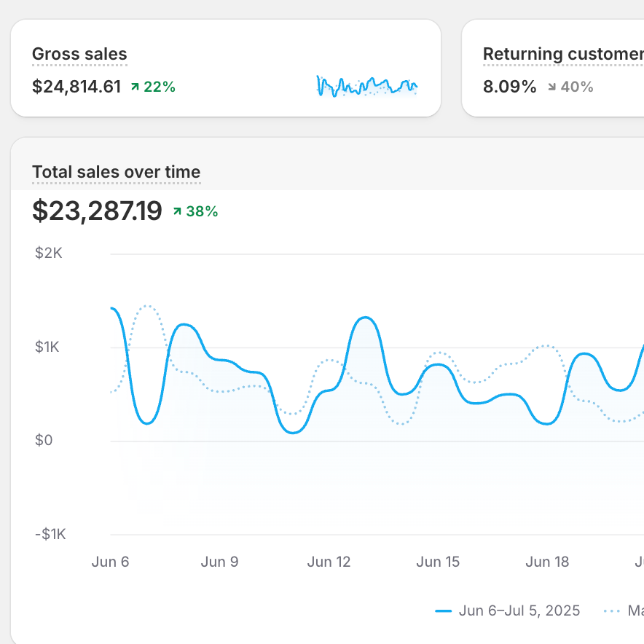Viewport: 644px width, 644px height.
Task: Click the Jun 15 date label
Action: (x=438, y=562)
